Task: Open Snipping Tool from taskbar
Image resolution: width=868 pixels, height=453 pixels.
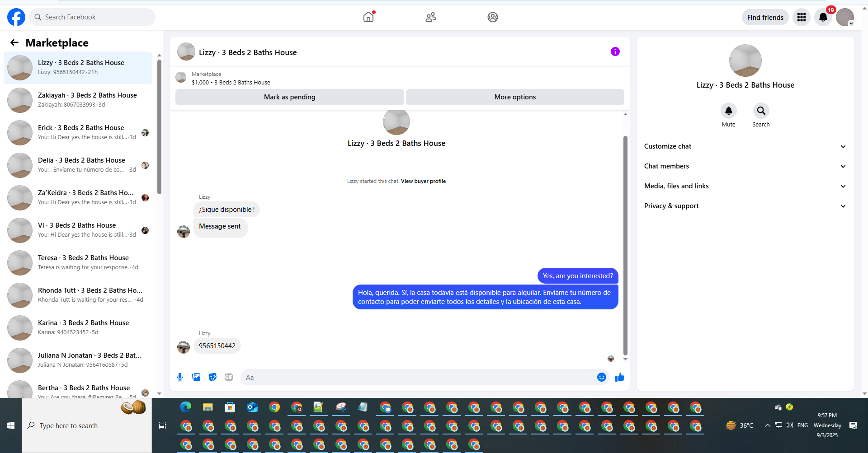Action: [x=341, y=407]
